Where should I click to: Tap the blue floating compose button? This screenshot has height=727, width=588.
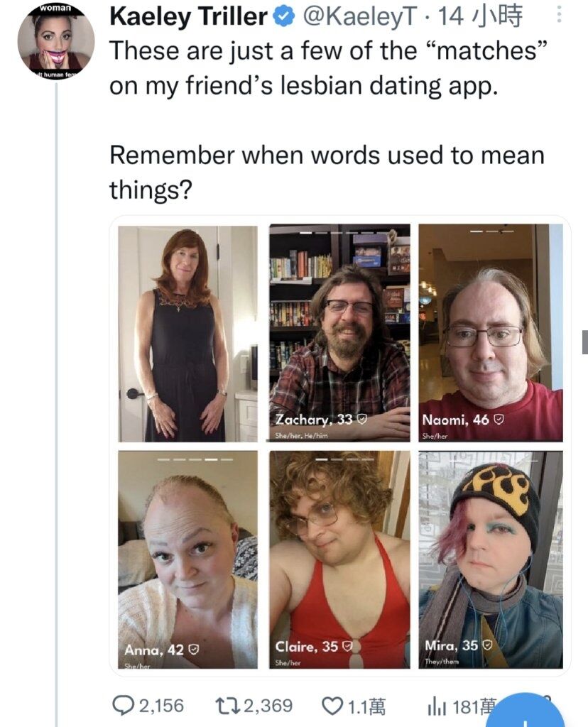coord(525,714)
